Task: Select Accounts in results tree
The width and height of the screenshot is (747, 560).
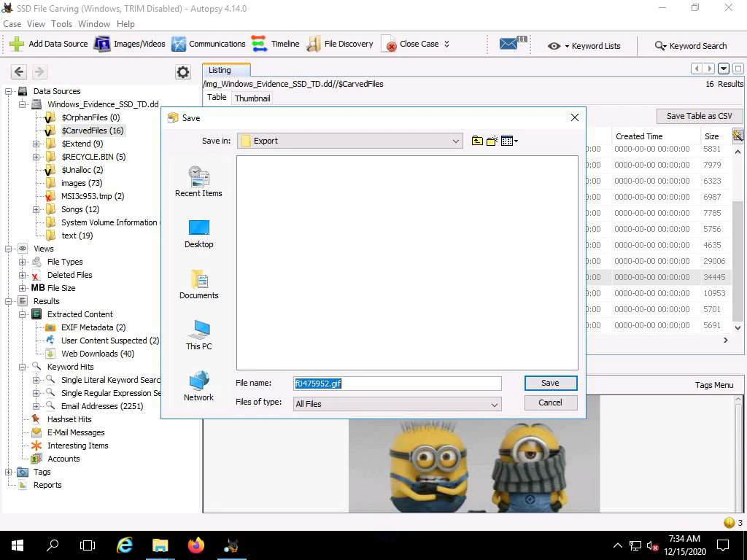Action: pyautogui.click(x=63, y=459)
